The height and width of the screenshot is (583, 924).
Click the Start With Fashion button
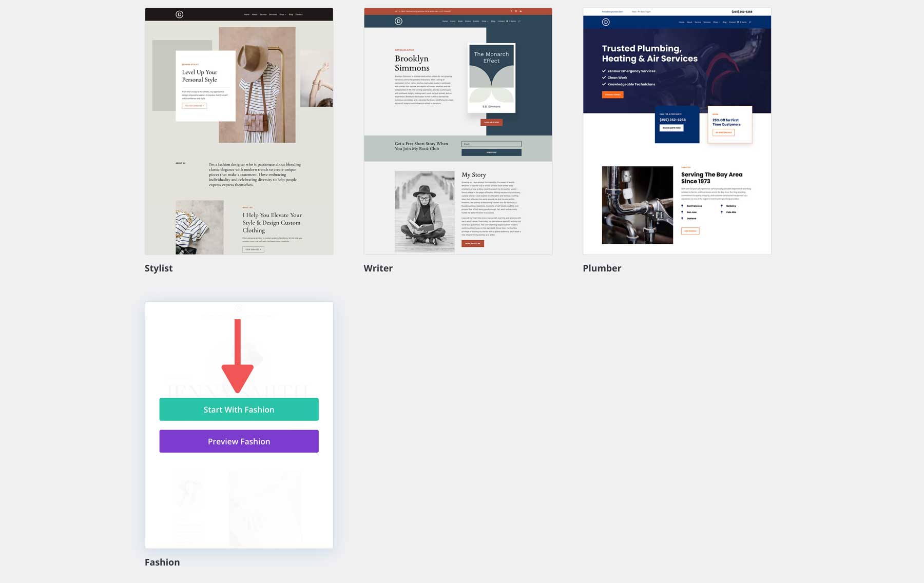239,409
